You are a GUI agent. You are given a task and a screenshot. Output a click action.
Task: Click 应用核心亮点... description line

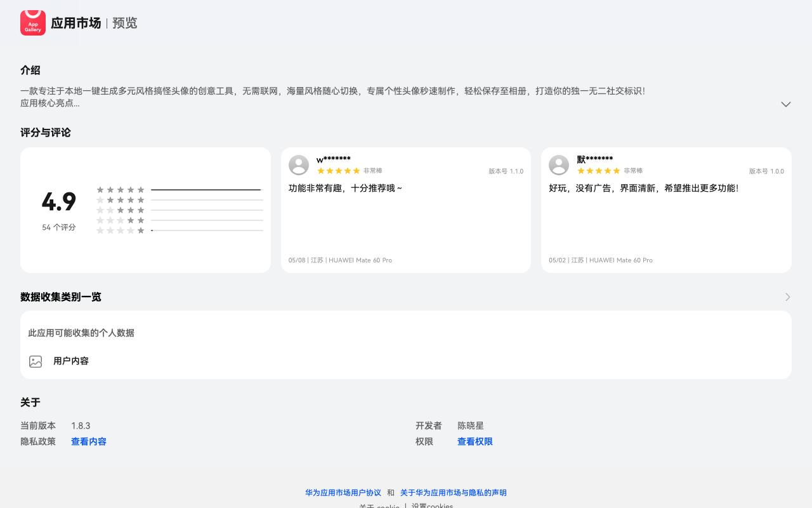point(50,103)
